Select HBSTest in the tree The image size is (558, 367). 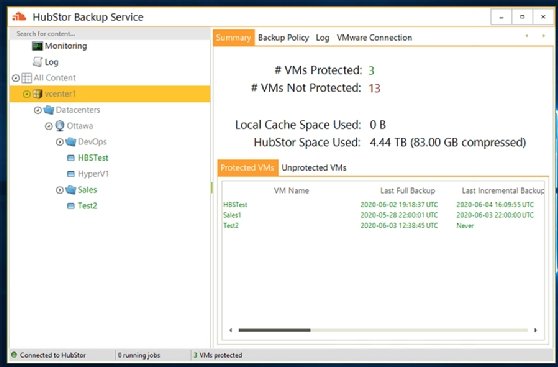click(x=93, y=158)
